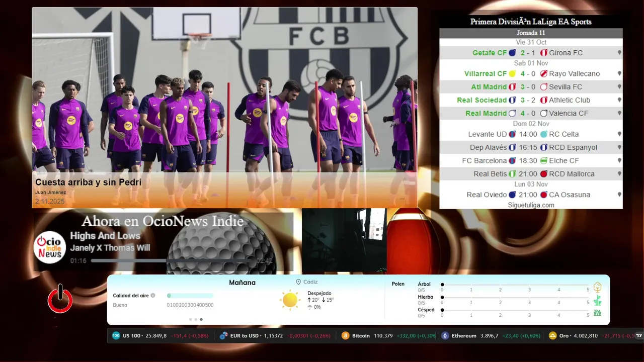Select the second weather carousel dot
This screenshot has width=644, height=362.
[x=196, y=319]
